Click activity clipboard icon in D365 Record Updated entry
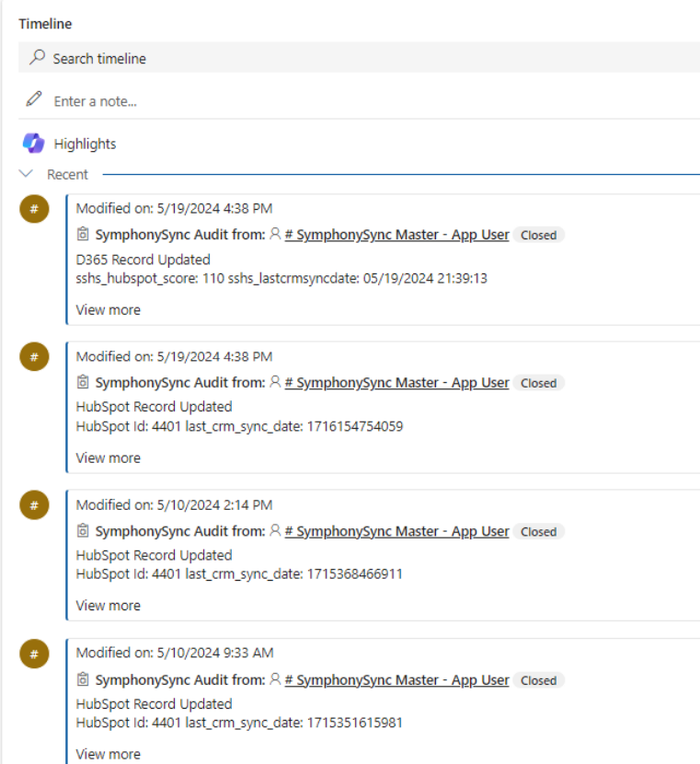Image resolution: width=700 pixels, height=764 pixels. 83,235
